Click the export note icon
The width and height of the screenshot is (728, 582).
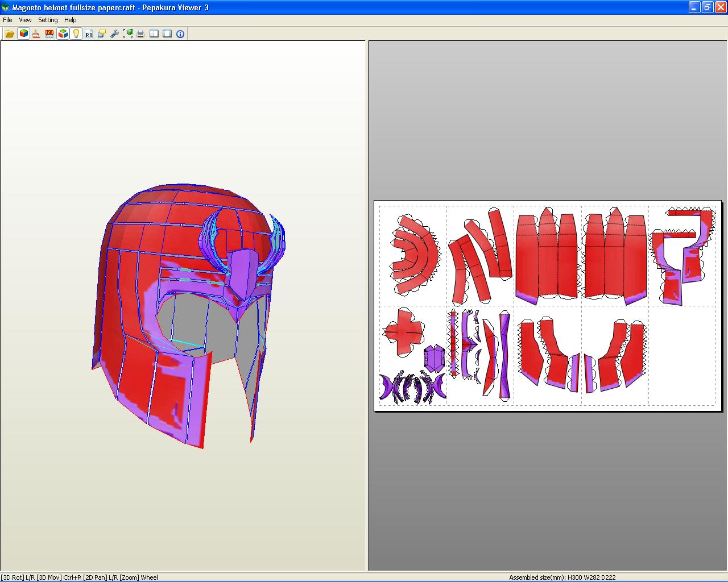[101, 34]
